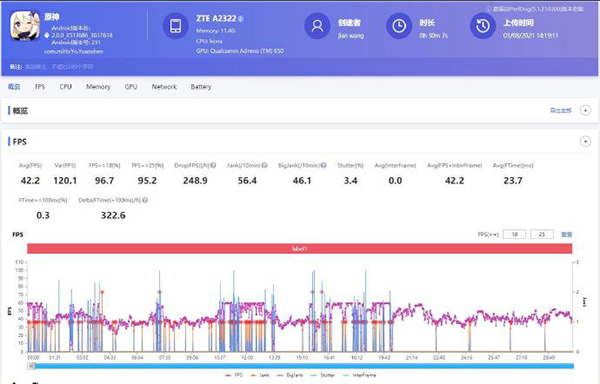Click the FTime>=100ms value 0.3
The height and width of the screenshot is (384, 600).
click(x=43, y=215)
